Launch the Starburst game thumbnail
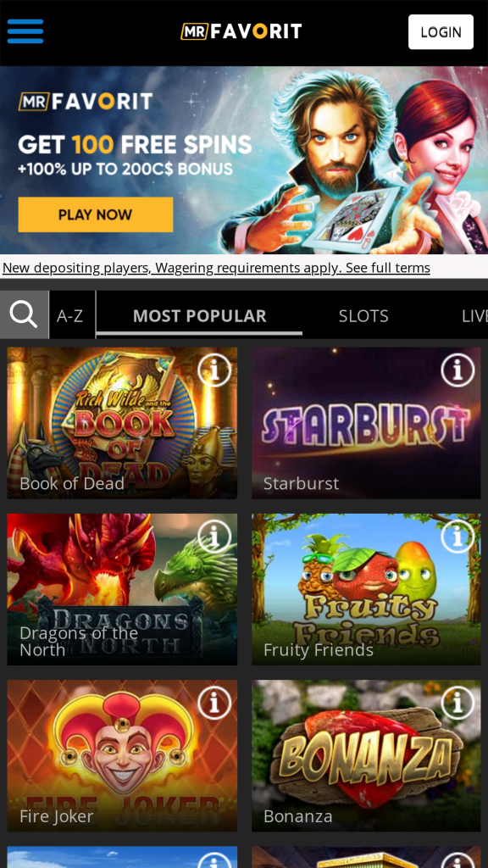488x868 pixels. tap(366, 423)
